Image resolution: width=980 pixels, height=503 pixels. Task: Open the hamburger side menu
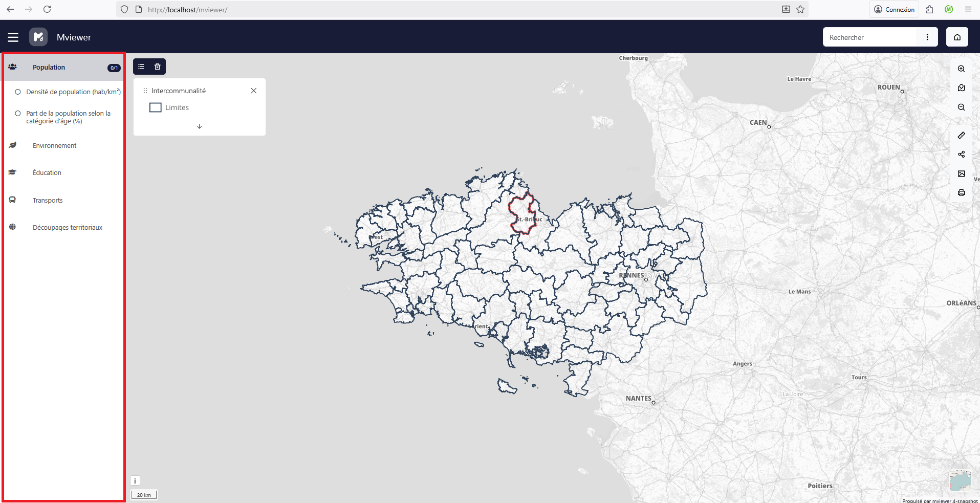pyautogui.click(x=13, y=37)
